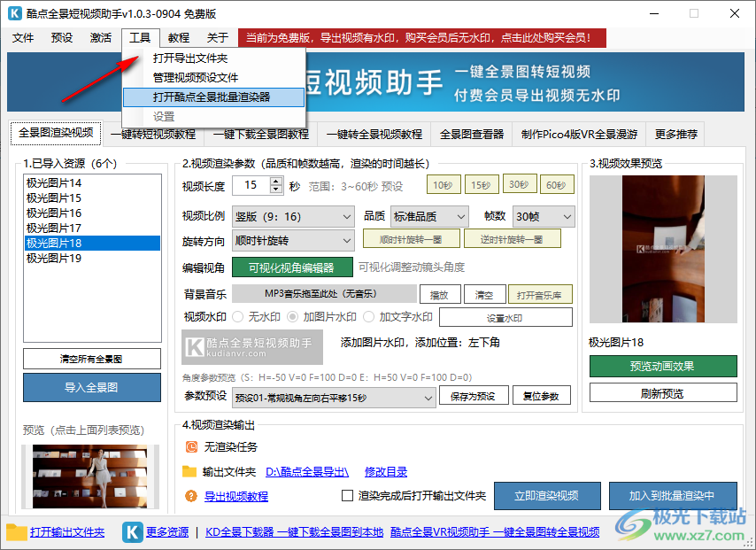This screenshot has width=756, height=550.
Task: Expand the 视频比例 dropdown
Action: coord(293,216)
